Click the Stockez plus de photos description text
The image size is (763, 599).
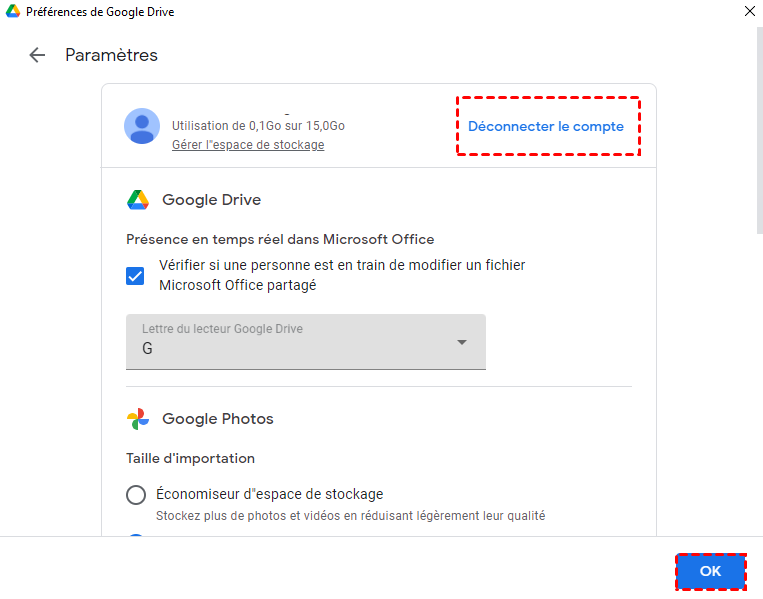[x=350, y=516]
